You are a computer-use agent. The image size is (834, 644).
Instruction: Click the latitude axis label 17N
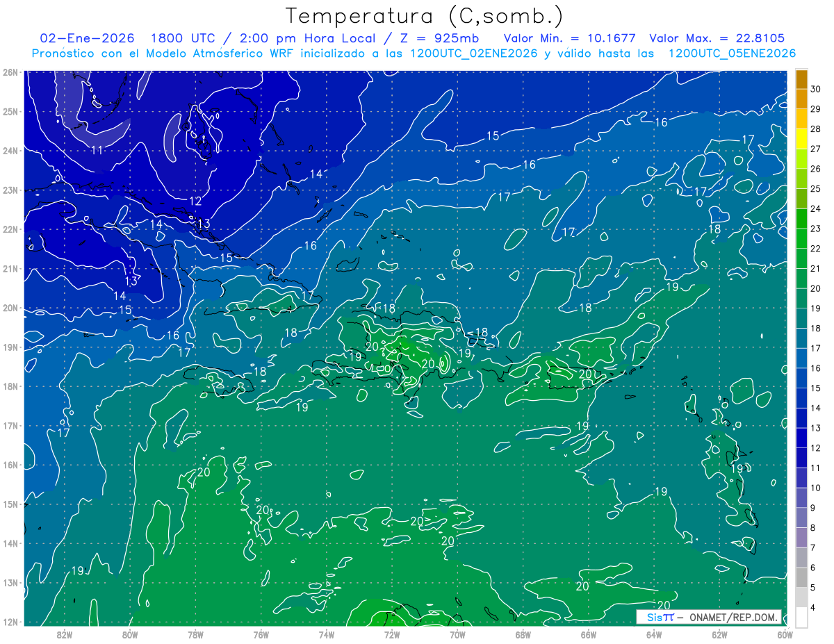click(10, 425)
